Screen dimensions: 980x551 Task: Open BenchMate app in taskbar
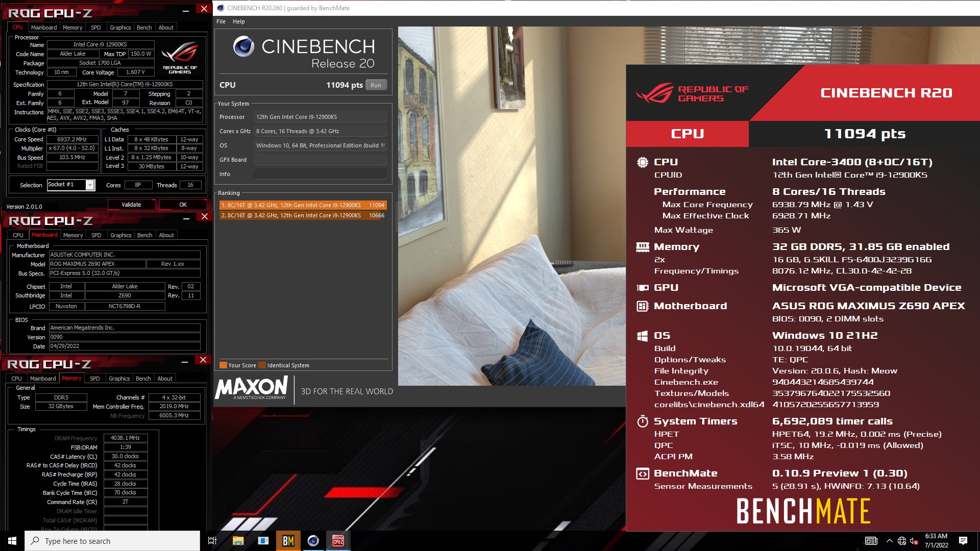click(288, 541)
